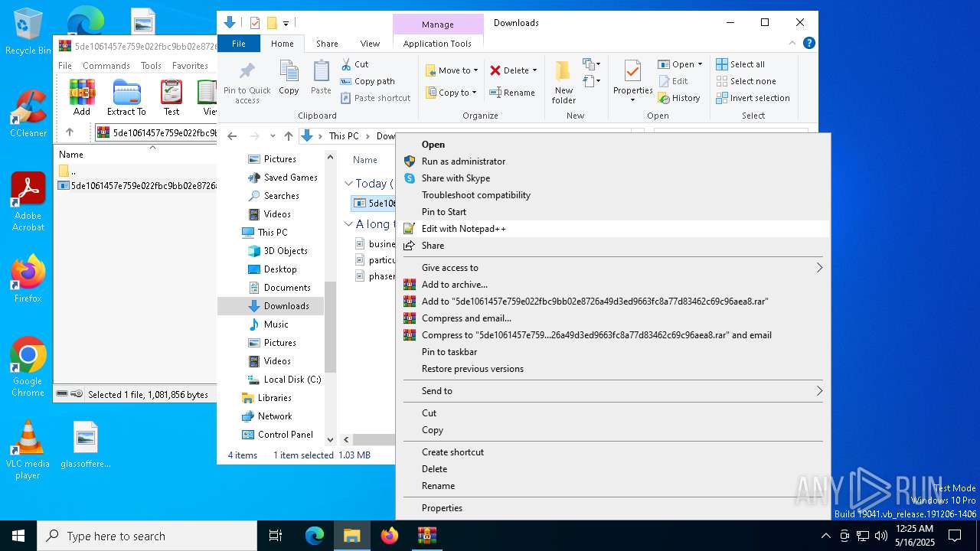The image size is (980, 551).
Task: Click WinRAR icon in taskbar
Action: coord(426,536)
